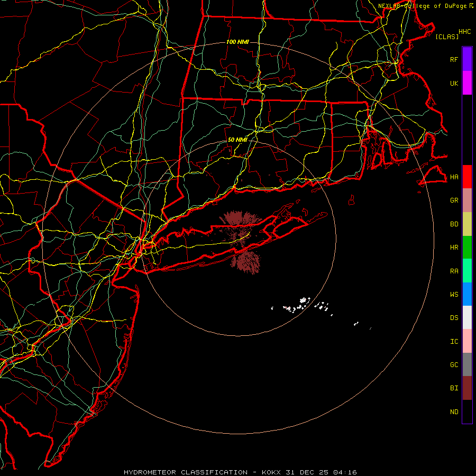The image size is (476, 476).
Task: Click the RF legend label
Action: [454, 59]
